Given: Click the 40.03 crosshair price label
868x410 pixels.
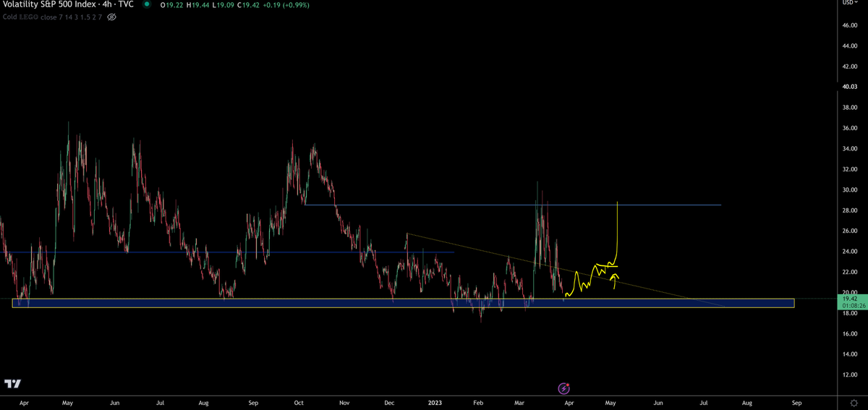Looking at the screenshot, I should click(851, 86).
